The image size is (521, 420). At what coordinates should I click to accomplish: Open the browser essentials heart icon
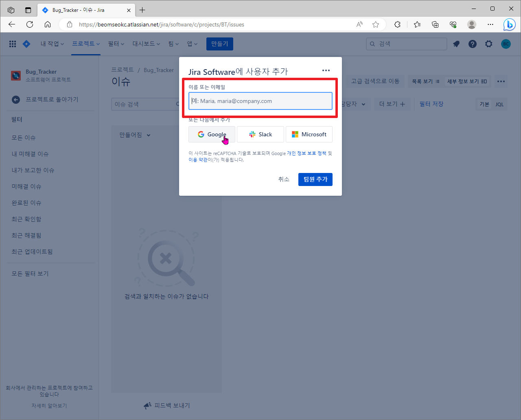pyautogui.click(x=453, y=24)
